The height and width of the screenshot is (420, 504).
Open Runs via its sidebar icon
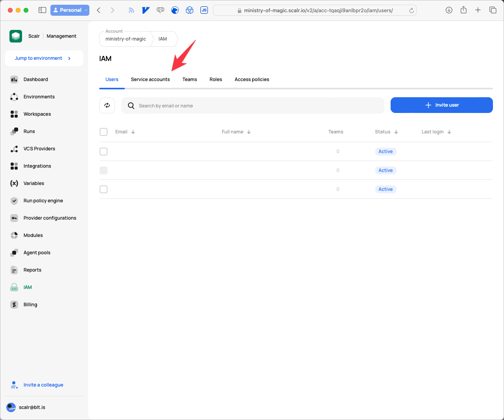14,131
